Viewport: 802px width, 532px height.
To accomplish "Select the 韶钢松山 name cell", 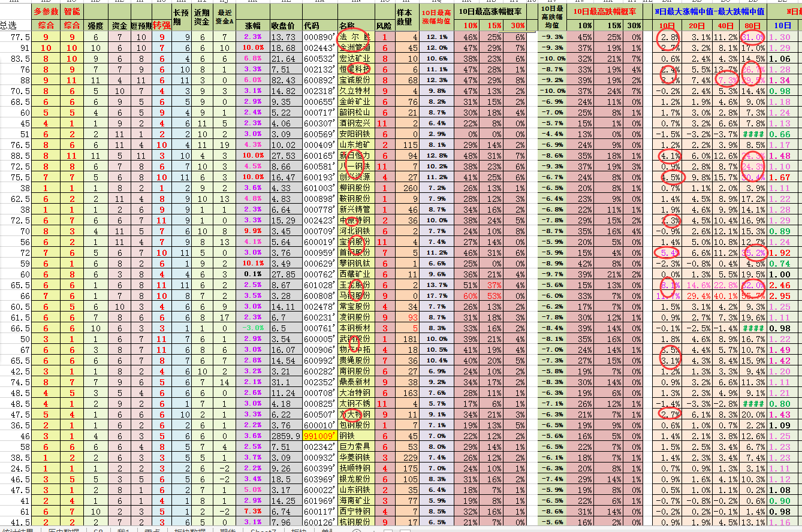I will click(355, 112).
